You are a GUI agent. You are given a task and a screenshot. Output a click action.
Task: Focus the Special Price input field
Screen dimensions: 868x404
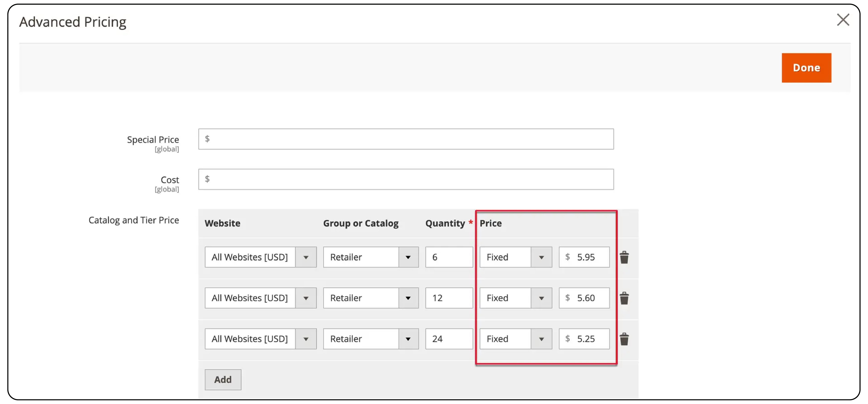coord(406,139)
